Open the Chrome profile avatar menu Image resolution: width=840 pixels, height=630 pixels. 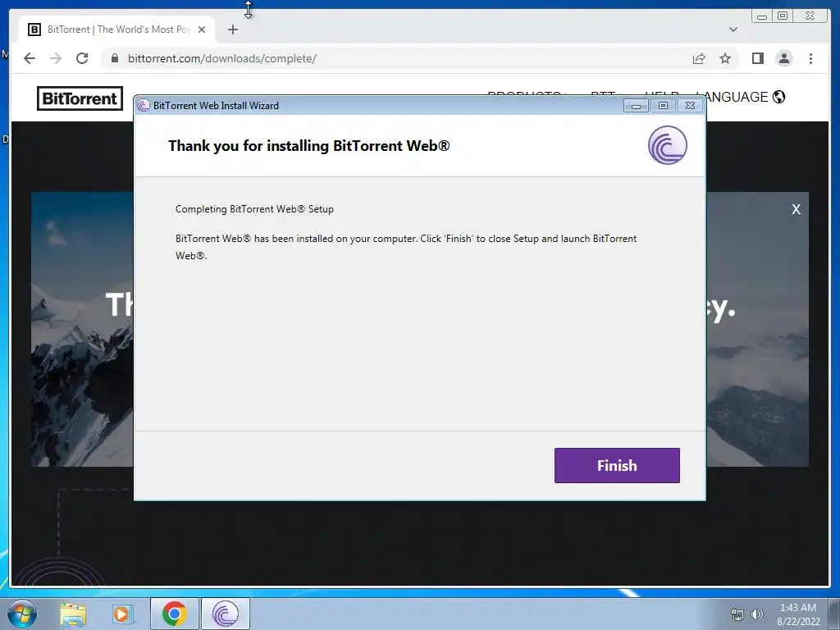click(783, 58)
